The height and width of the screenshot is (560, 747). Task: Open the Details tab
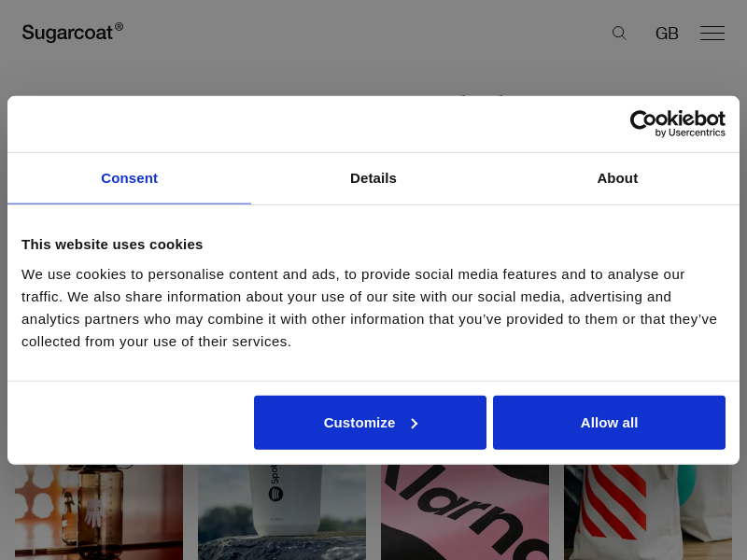tap(373, 178)
